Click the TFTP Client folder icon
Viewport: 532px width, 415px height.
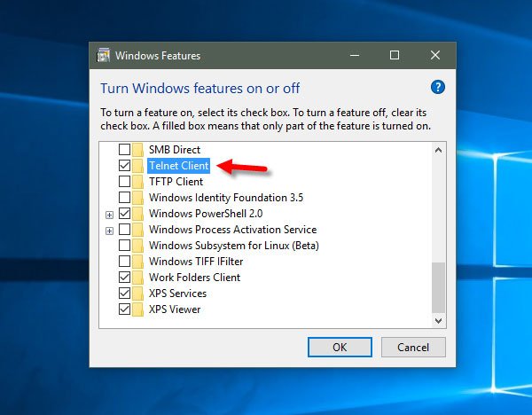tap(137, 181)
